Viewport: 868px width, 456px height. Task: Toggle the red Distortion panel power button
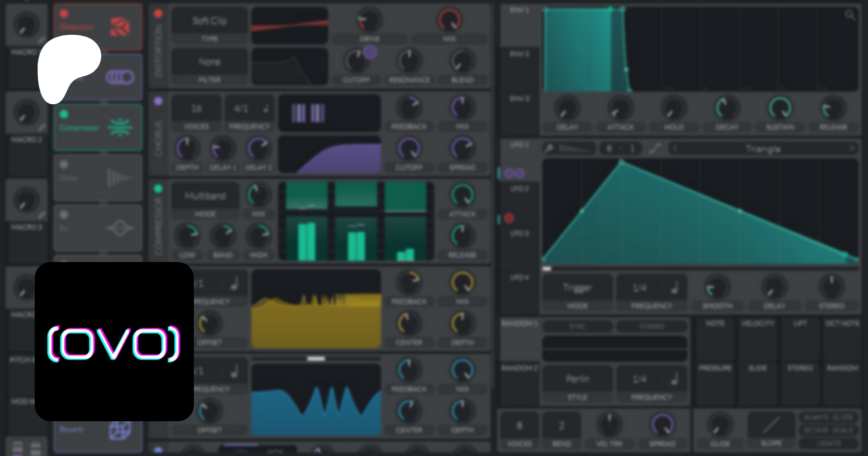[x=158, y=14]
